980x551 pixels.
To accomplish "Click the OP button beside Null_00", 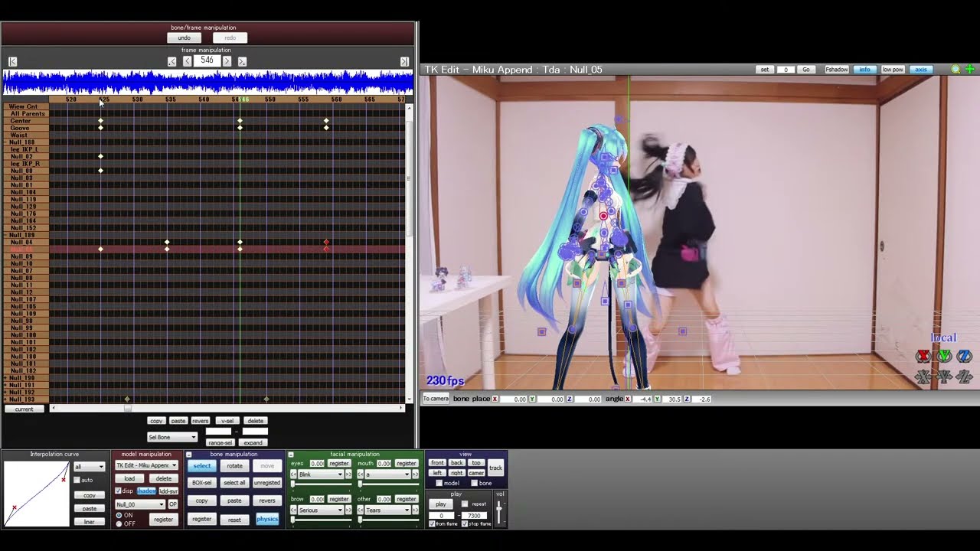I will pos(172,504).
